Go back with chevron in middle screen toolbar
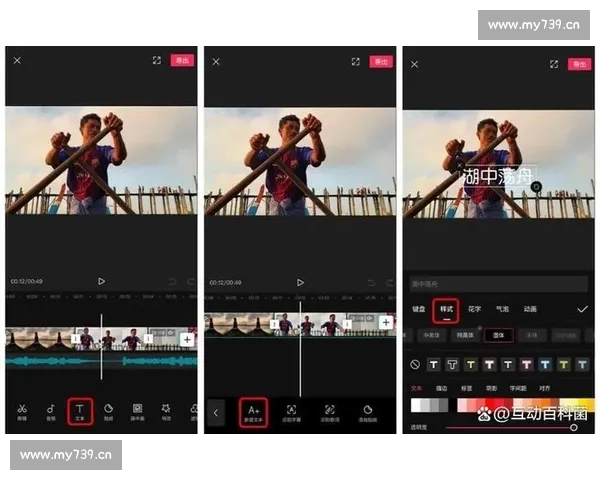The height and width of the screenshot is (480, 600). pos(216,413)
